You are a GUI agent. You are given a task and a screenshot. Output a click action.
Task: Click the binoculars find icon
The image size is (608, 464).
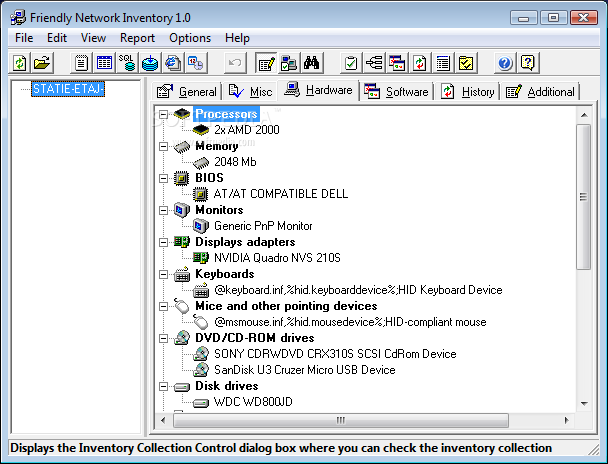coord(311,62)
